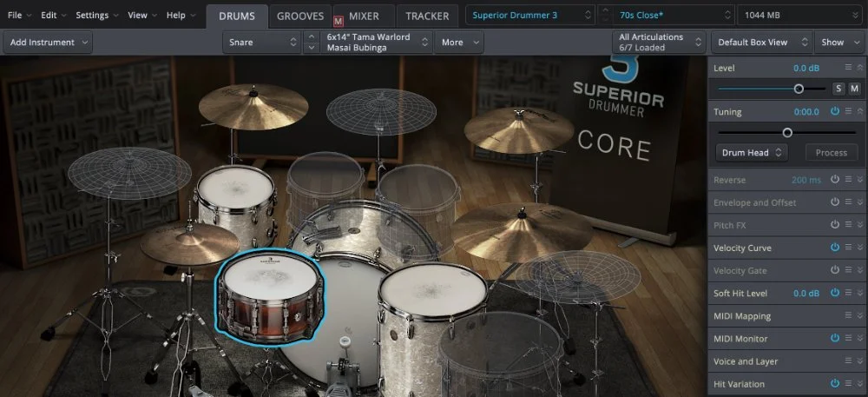This screenshot has height=397, width=868.
Task: Select the crash cymbal beside Superior banner
Action: coord(519,129)
